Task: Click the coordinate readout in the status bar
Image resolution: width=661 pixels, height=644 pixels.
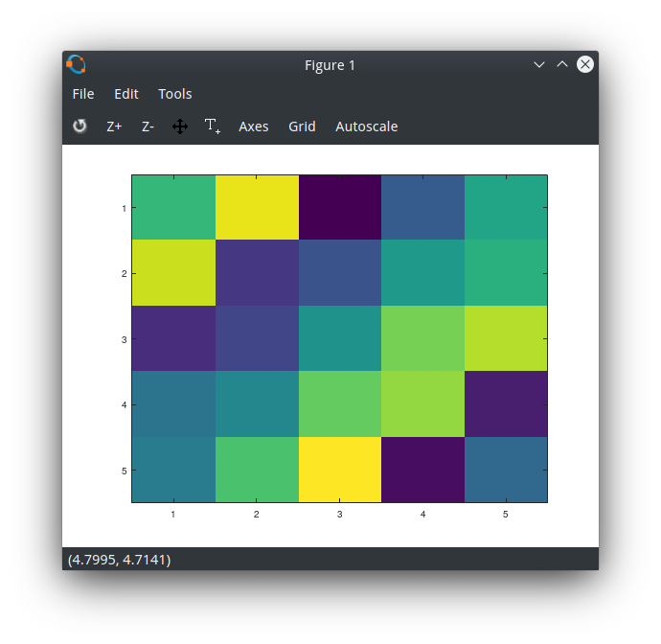Action: pyautogui.click(x=120, y=560)
